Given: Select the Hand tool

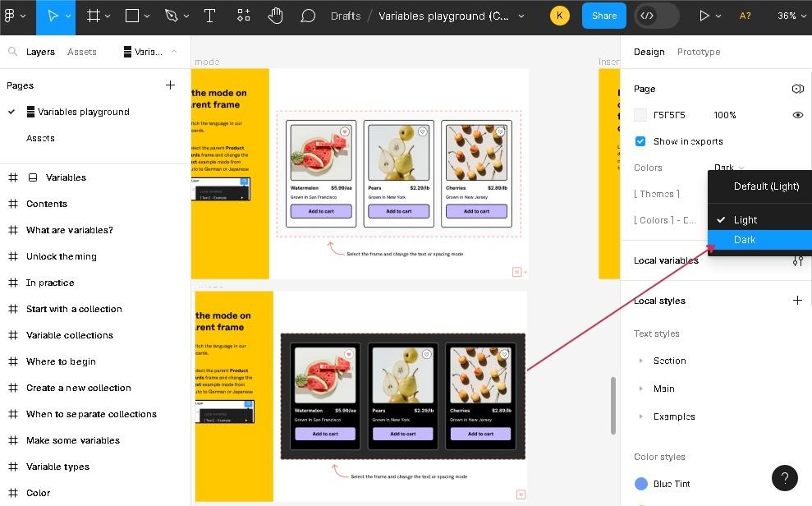Looking at the screenshot, I should (x=276, y=16).
